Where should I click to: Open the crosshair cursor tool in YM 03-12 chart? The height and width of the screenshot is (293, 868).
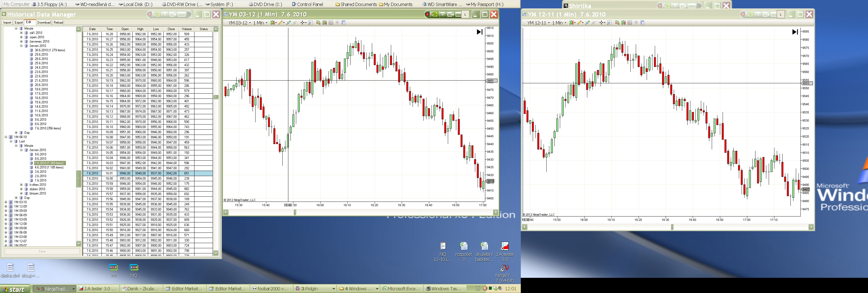click(303, 23)
